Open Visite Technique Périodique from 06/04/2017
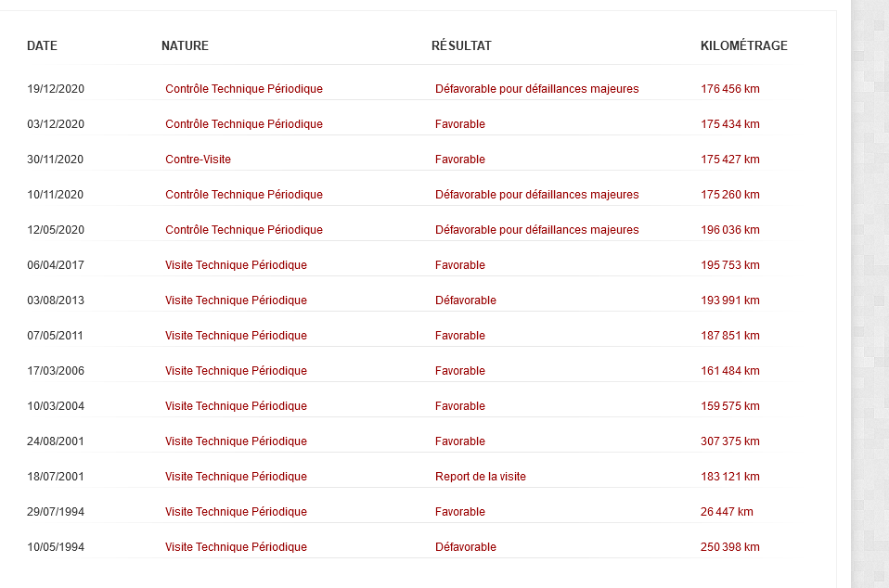The image size is (889, 588). coord(236,265)
